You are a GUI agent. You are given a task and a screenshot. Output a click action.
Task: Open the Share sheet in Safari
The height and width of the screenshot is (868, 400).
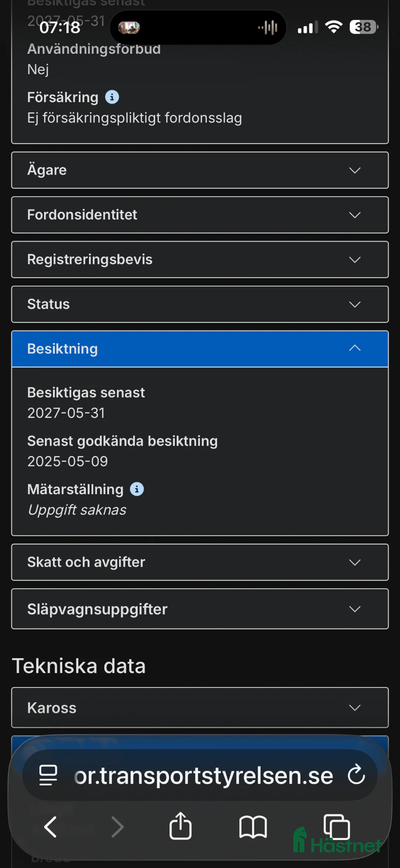click(x=180, y=827)
